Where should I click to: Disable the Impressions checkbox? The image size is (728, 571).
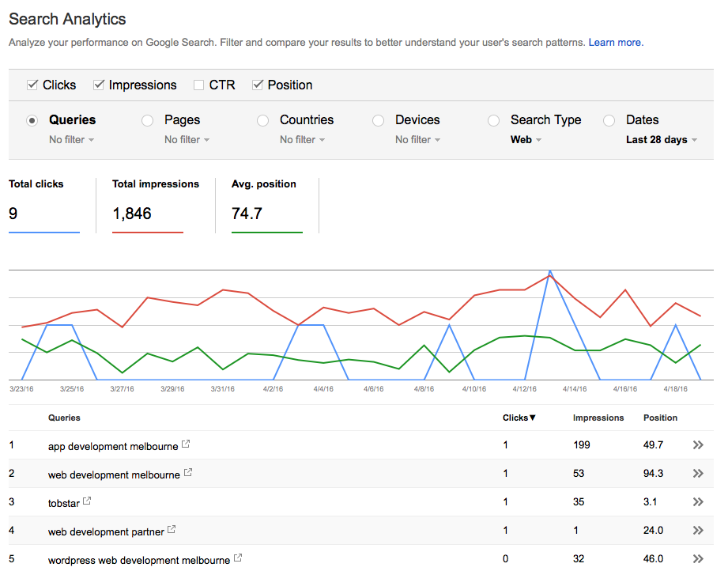pyautogui.click(x=99, y=85)
